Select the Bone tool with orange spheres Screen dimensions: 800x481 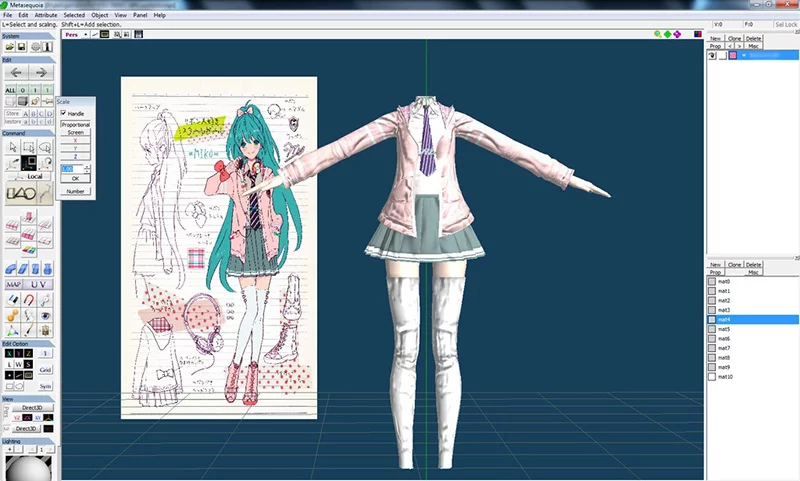(13, 316)
